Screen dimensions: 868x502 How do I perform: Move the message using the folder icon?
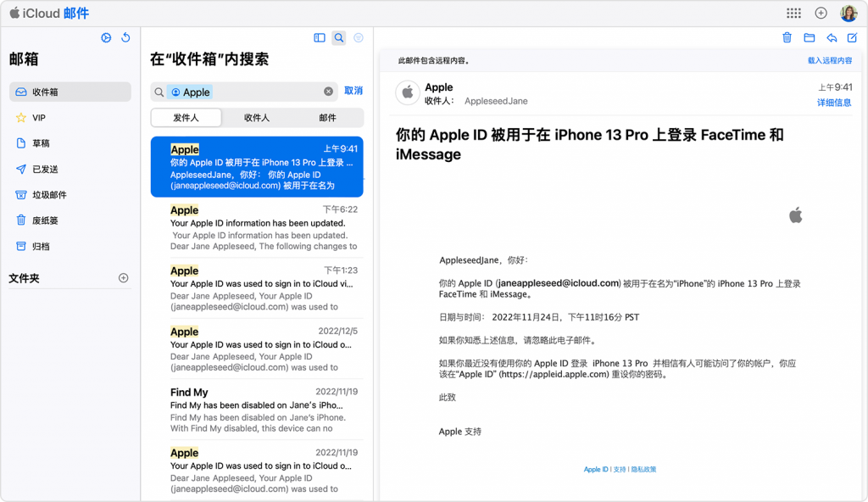coord(810,37)
